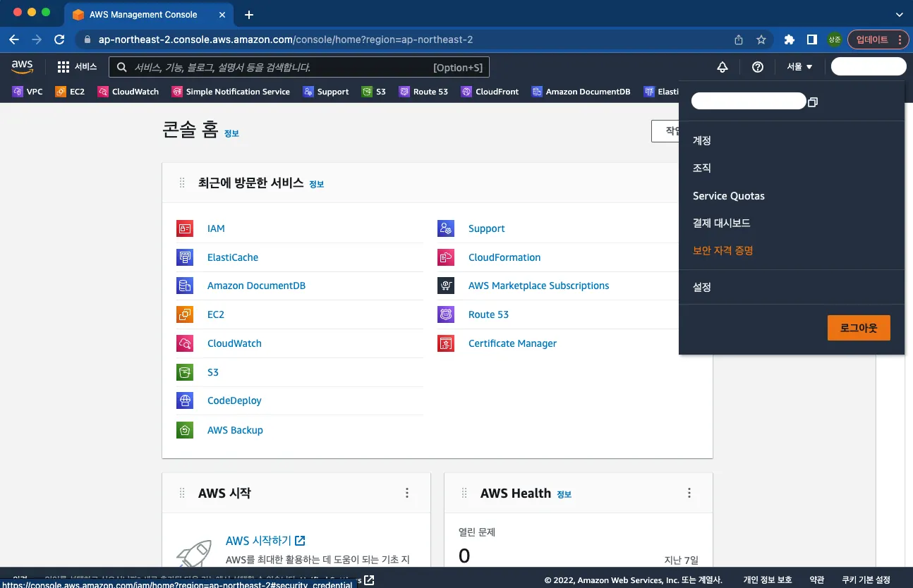Viewport: 913px width, 588px height.
Task: Open 약관 terms link in the footer
Action: [x=816, y=580]
